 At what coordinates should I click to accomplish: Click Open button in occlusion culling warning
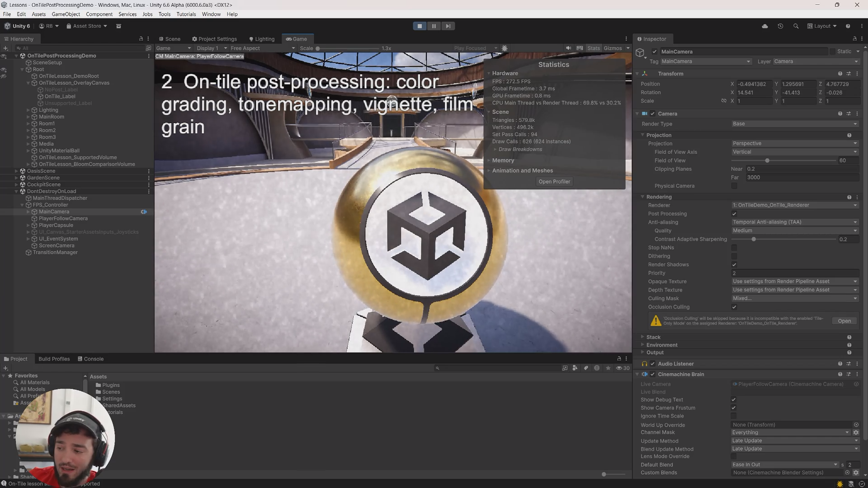[844, 321]
